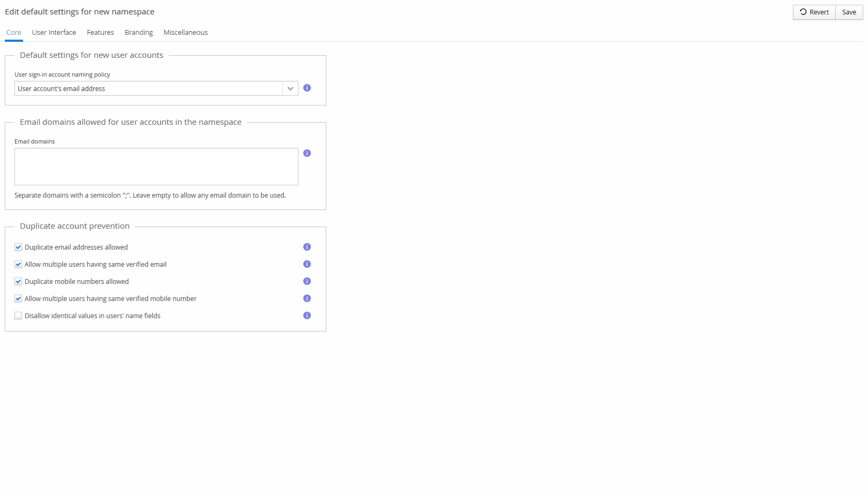Click inside the Email domains text area
The height and width of the screenshot is (496, 868).
(156, 167)
